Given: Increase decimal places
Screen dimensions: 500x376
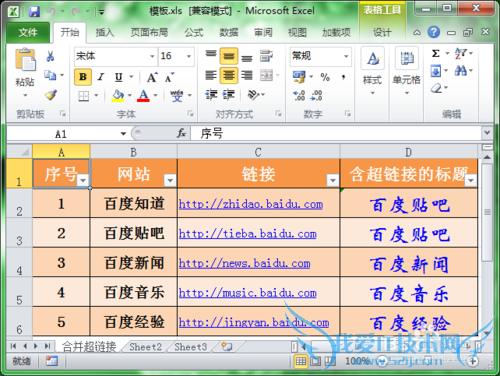Looking at the screenshot, I should point(299,96).
